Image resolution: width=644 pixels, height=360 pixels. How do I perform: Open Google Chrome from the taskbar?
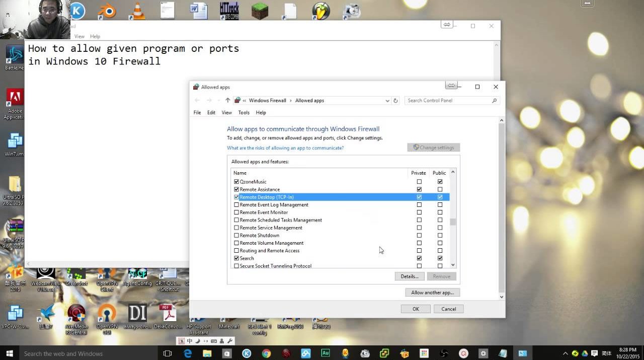(x=266, y=353)
